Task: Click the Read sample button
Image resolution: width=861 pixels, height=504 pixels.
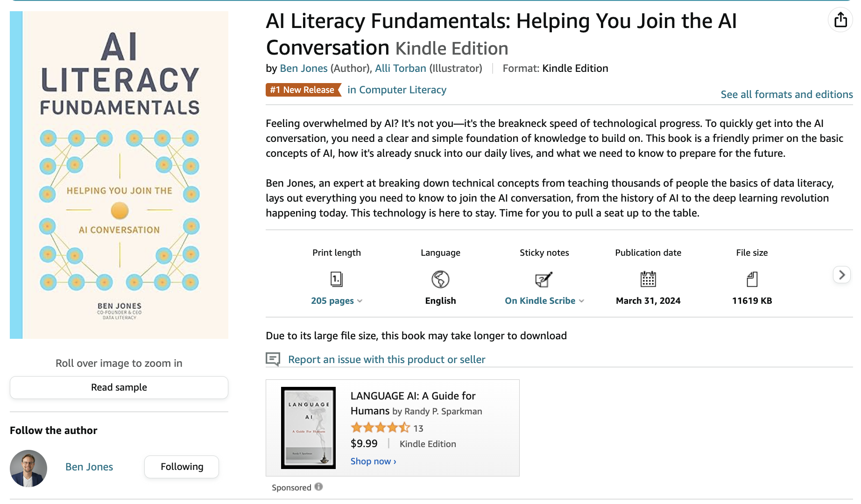Action: pyautogui.click(x=119, y=387)
